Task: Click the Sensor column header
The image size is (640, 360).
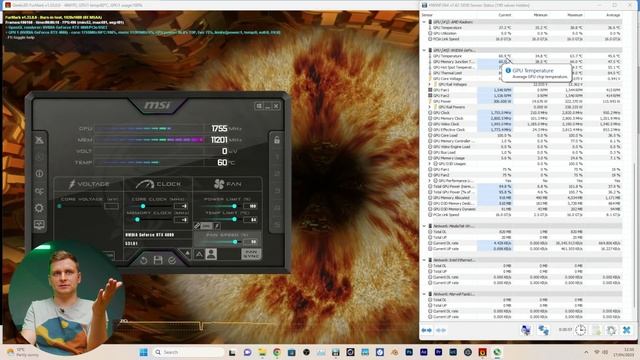Action: (427, 15)
